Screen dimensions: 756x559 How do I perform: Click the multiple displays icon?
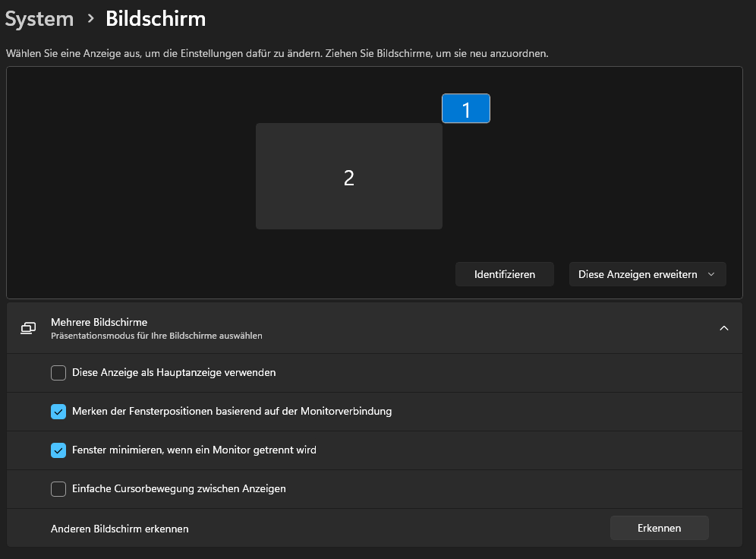[x=28, y=328]
